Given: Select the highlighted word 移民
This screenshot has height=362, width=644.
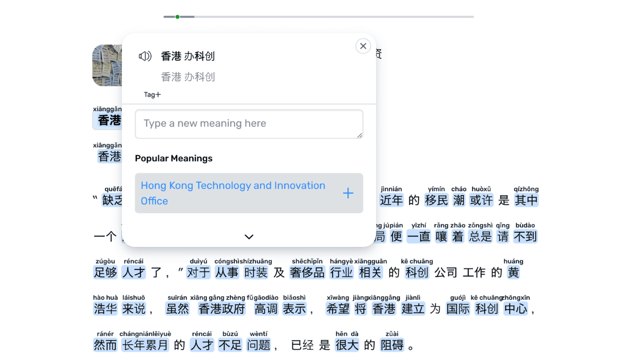Looking at the screenshot, I should tap(436, 200).
